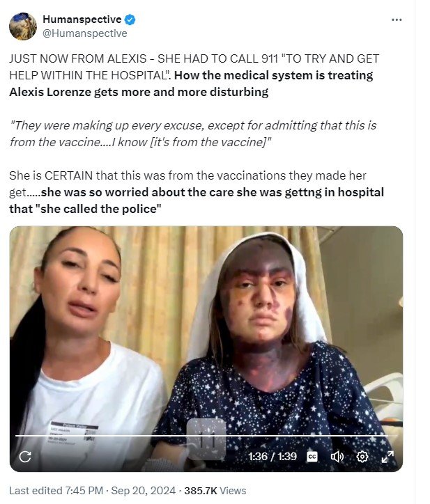View the 385.7K Views analytics
The width and height of the screenshot is (430, 504).
click(215, 491)
